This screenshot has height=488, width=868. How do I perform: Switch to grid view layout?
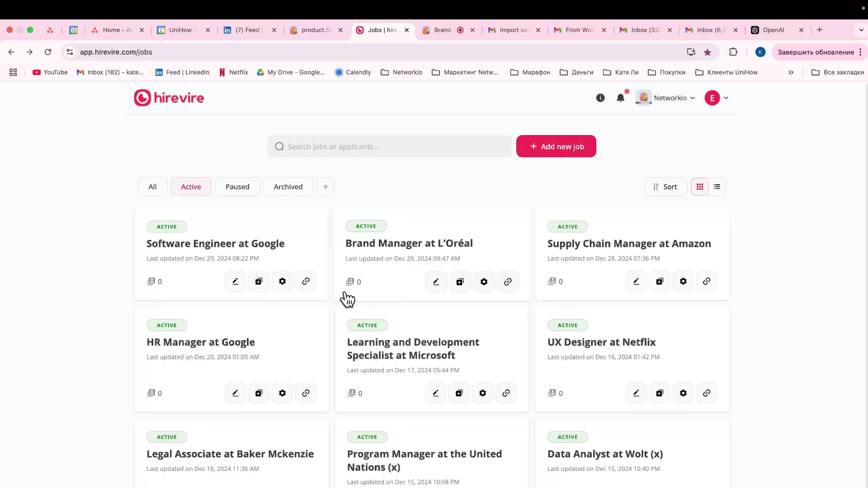coord(700,187)
